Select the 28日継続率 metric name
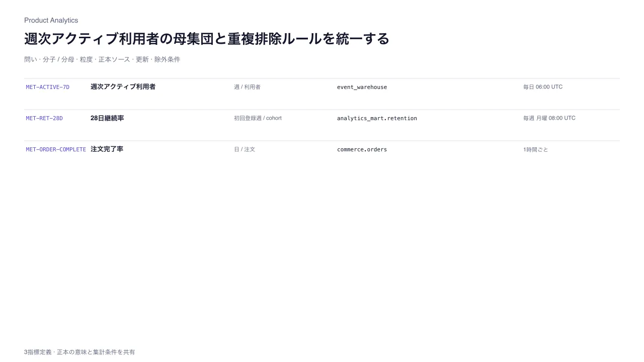The height and width of the screenshot is (362, 644). coord(107,118)
